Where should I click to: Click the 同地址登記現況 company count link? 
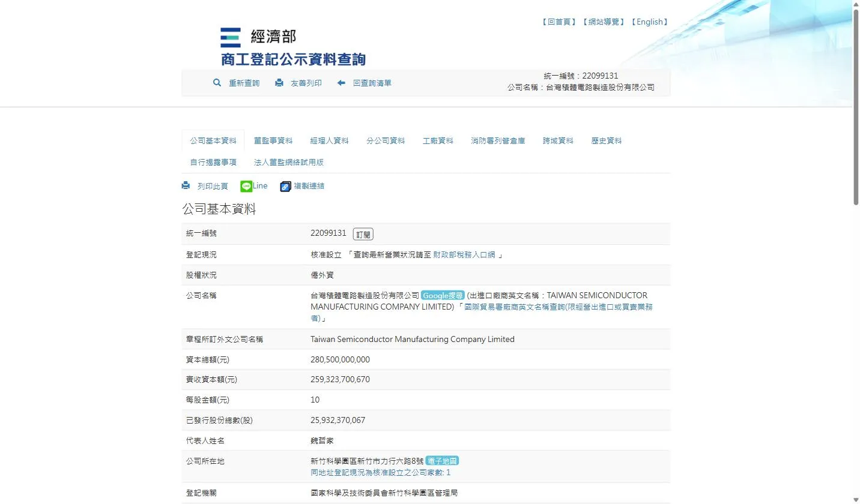(x=380, y=472)
